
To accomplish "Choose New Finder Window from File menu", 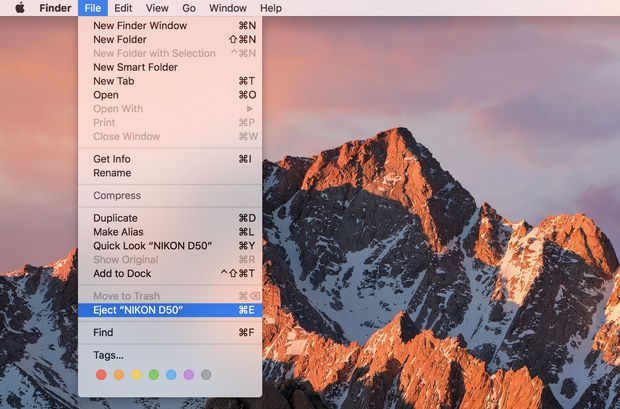I will click(139, 25).
